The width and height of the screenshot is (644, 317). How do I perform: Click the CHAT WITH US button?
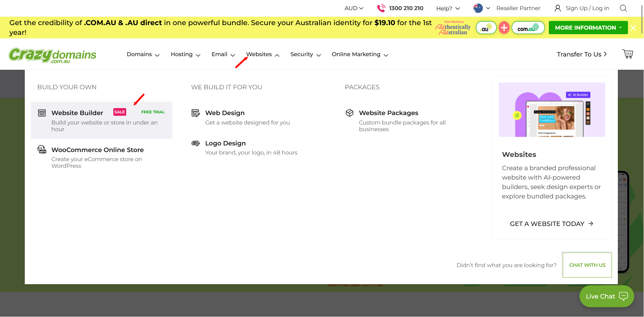click(587, 265)
